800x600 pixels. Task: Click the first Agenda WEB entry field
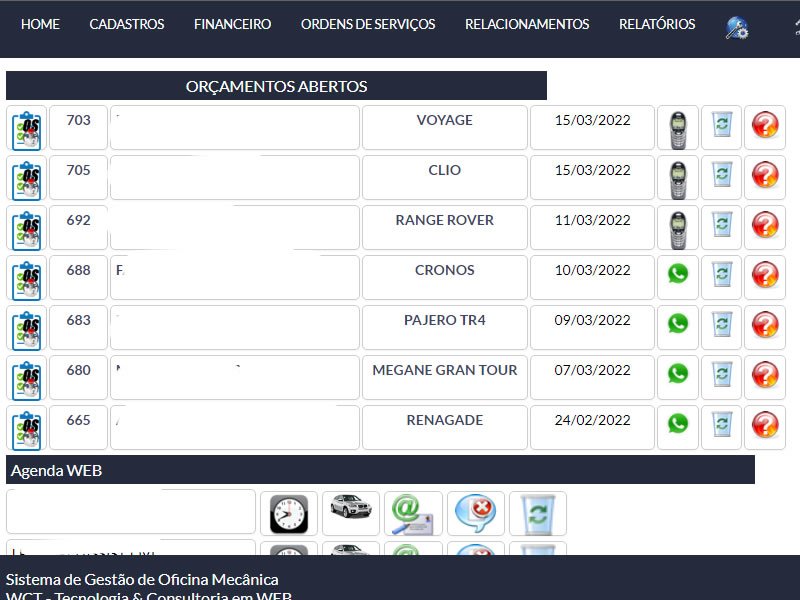pyautogui.click(x=131, y=512)
